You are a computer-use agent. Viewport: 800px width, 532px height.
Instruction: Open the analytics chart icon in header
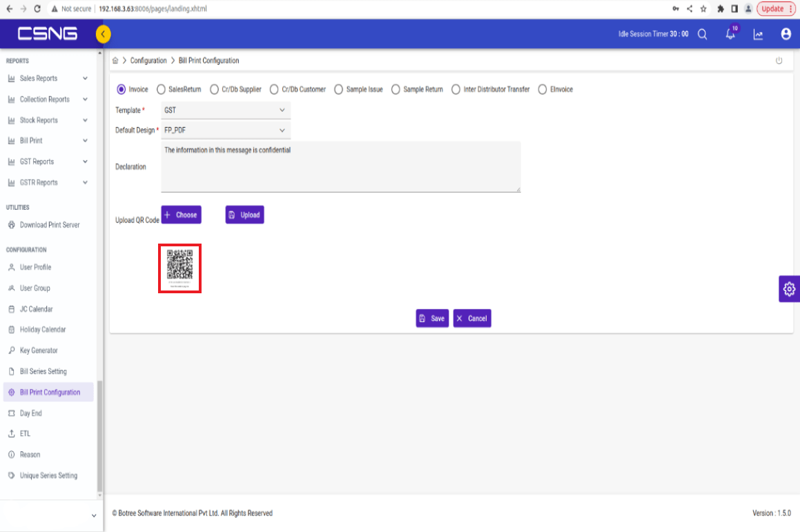pyautogui.click(x=758, y=35)
